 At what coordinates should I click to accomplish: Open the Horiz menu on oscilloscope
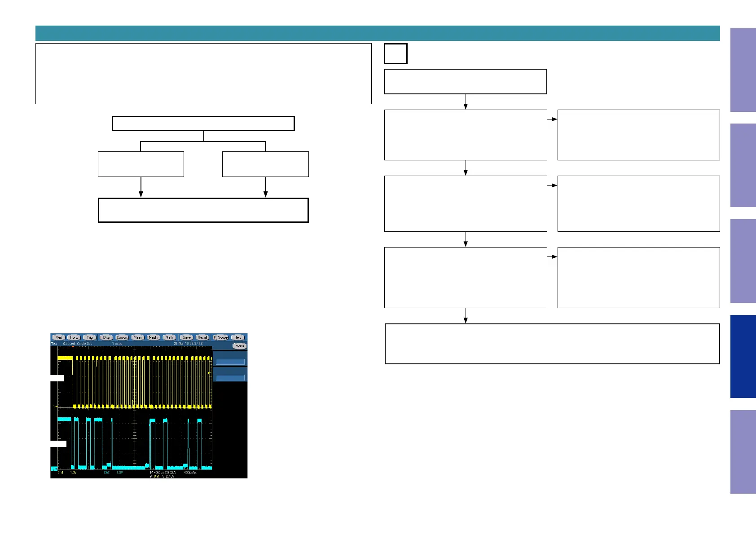point(74,337)
